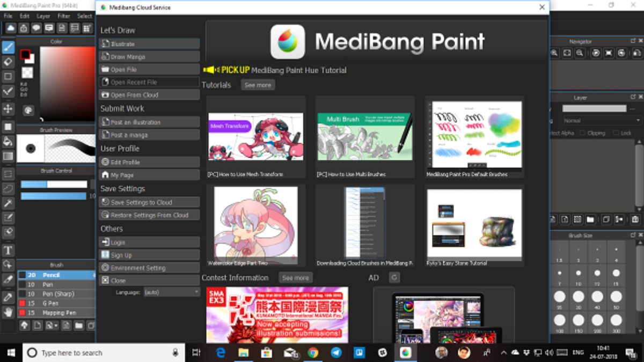Click See more next to Contest Information
The height and width of the screenshot is (362, 644).
tap(296, 277)
